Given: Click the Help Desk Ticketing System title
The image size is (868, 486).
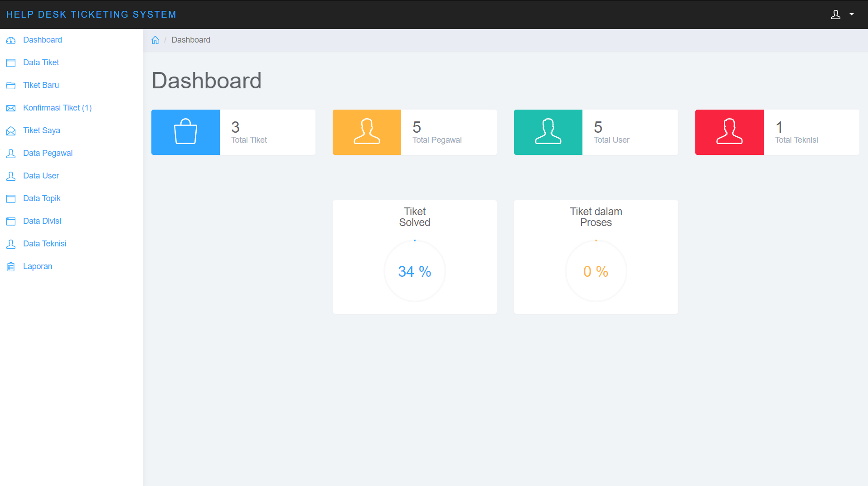Looking at the screenshot, I should click(x=91, y=14).
